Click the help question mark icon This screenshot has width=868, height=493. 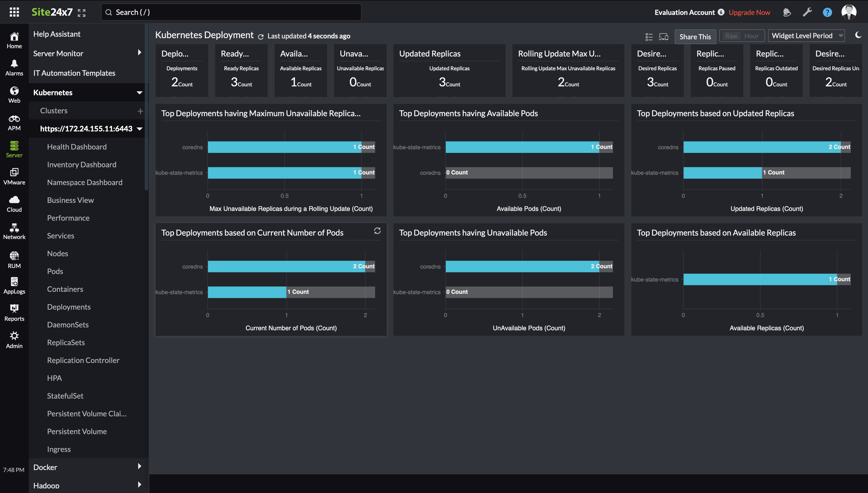point(827,12)
